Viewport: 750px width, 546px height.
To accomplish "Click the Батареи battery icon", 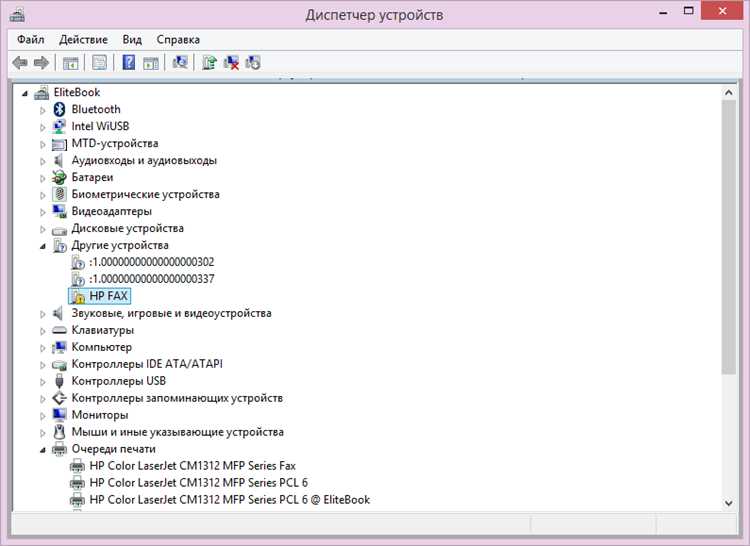I will 59,177.
